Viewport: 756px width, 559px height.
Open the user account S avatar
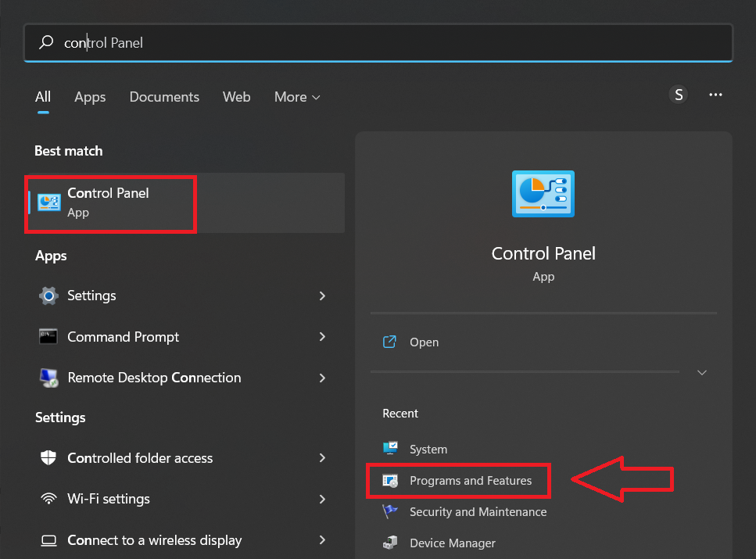679,95
